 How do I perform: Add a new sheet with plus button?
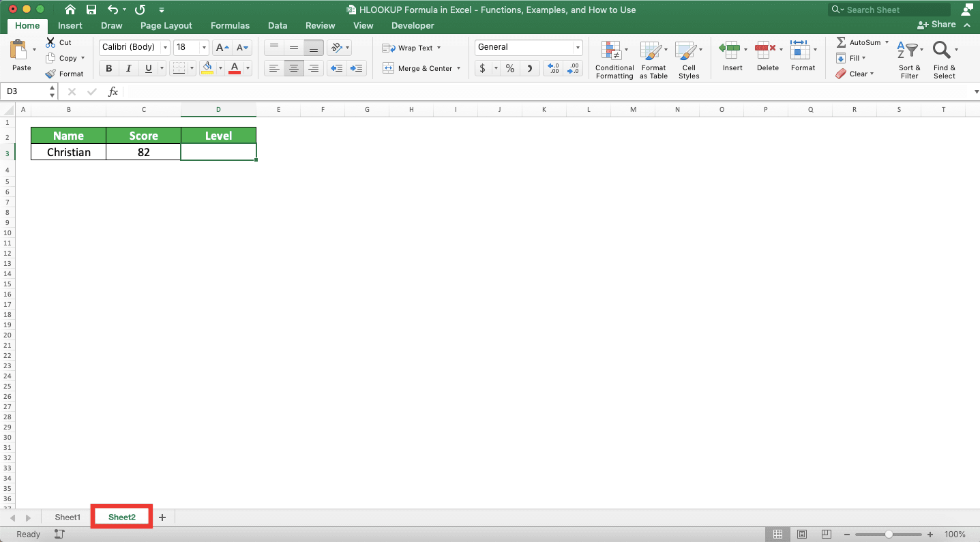[x=162, y=517]
